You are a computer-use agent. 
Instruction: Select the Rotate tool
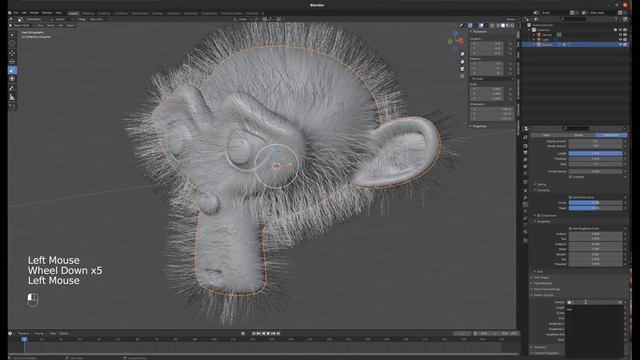(12, 62)
